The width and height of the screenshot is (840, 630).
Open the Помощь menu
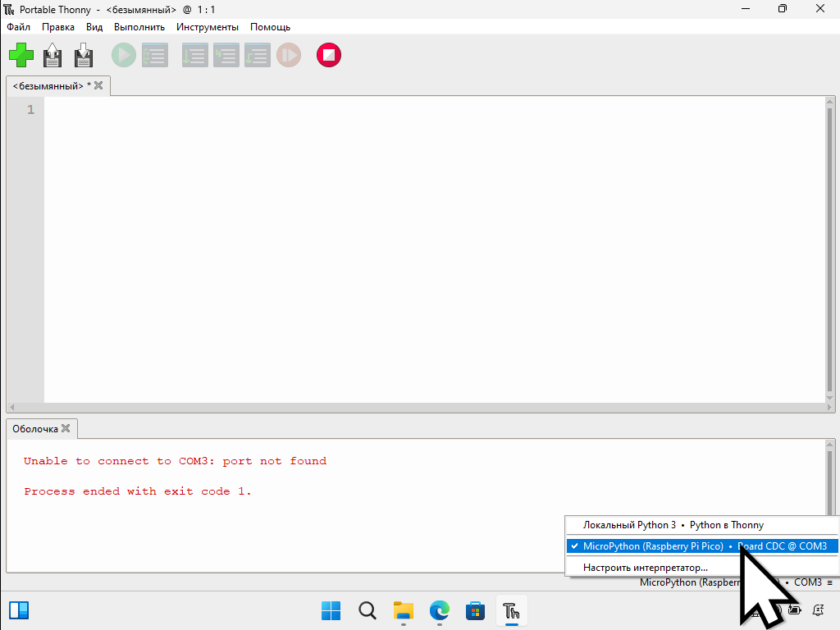click(x=270, y=27)
